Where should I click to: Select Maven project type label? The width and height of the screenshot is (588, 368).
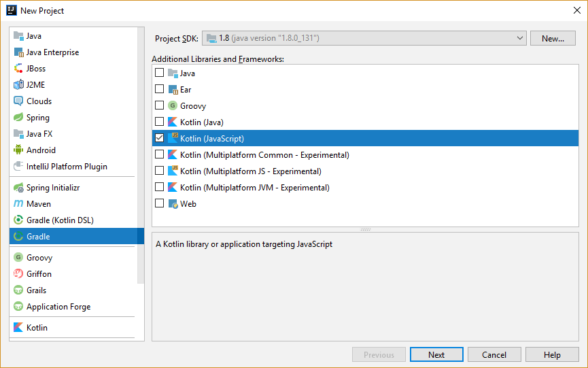[x=39, y=203]
